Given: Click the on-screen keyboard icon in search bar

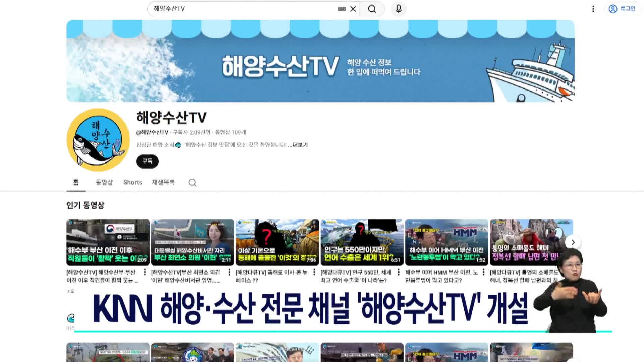Looking at the screenshot, I should 342,9.
